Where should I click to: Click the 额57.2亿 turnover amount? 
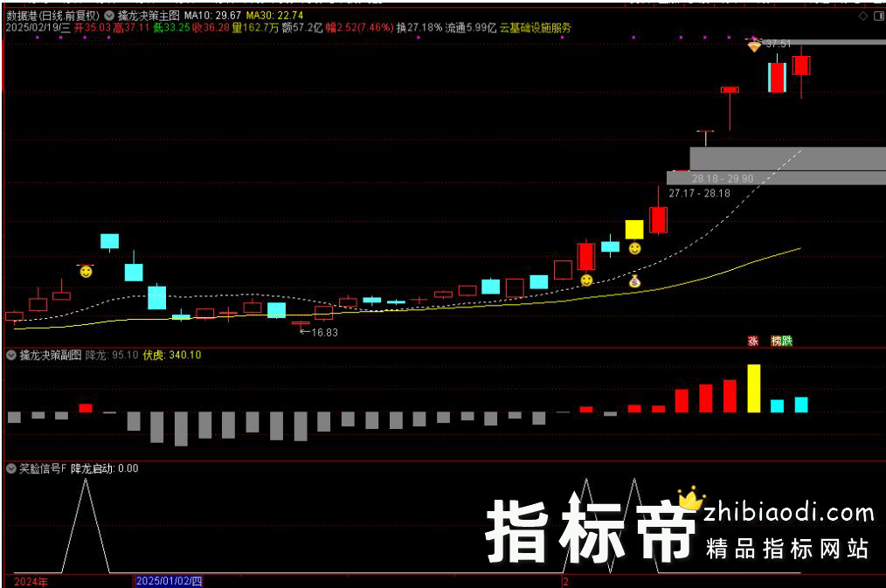(x=302, y=28)
